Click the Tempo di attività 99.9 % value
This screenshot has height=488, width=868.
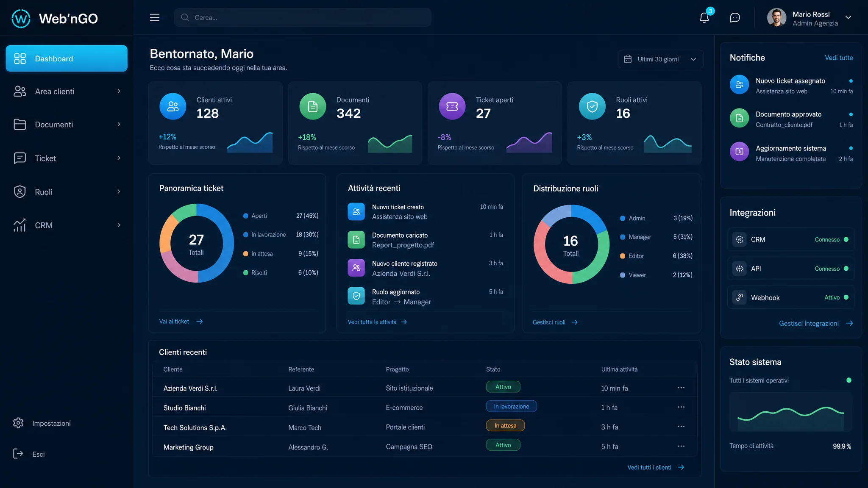[x=842, y=446]
